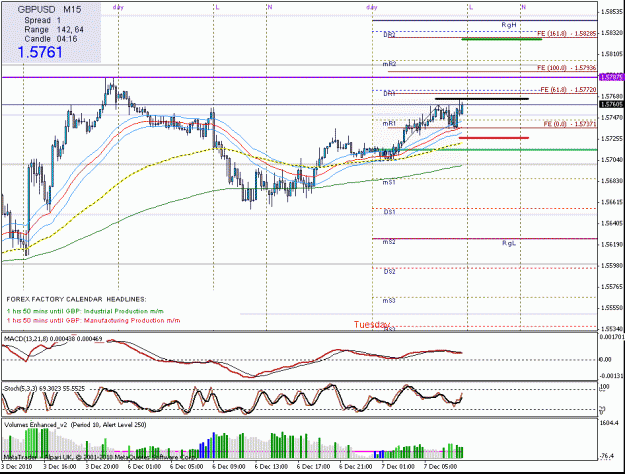The width and height of the screenshot is (625, 474).
Task: Click the 1.55340 price axis value
Action: (x=612, y=329)
